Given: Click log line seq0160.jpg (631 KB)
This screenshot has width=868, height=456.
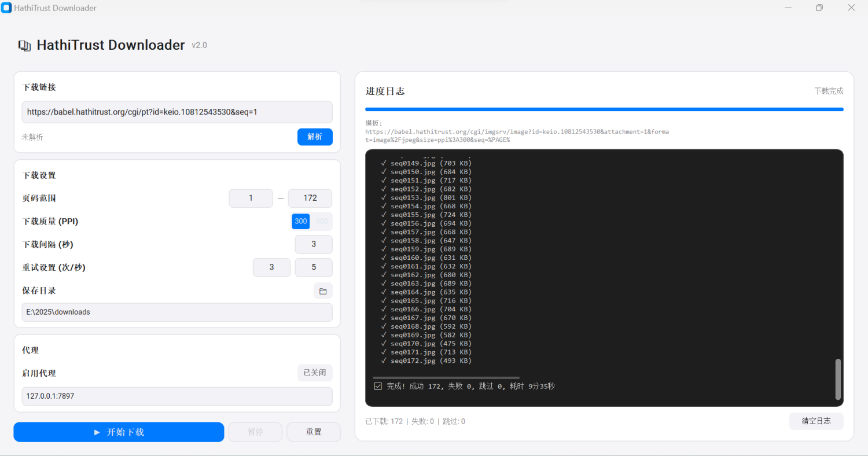Looking at the screenshot, I should coord(426,258).
